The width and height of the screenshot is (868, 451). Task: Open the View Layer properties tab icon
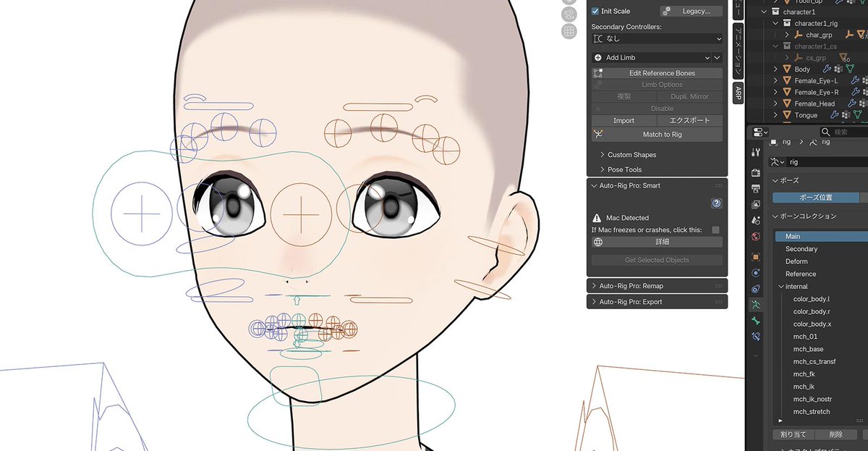click(756, 205)
